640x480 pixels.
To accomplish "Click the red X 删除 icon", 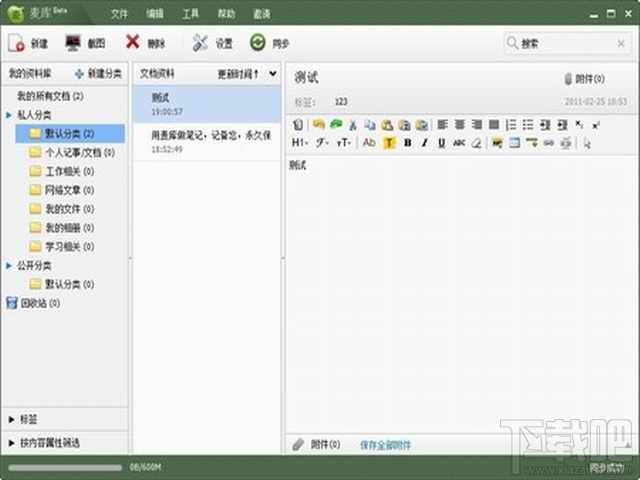I will point(133,42).
